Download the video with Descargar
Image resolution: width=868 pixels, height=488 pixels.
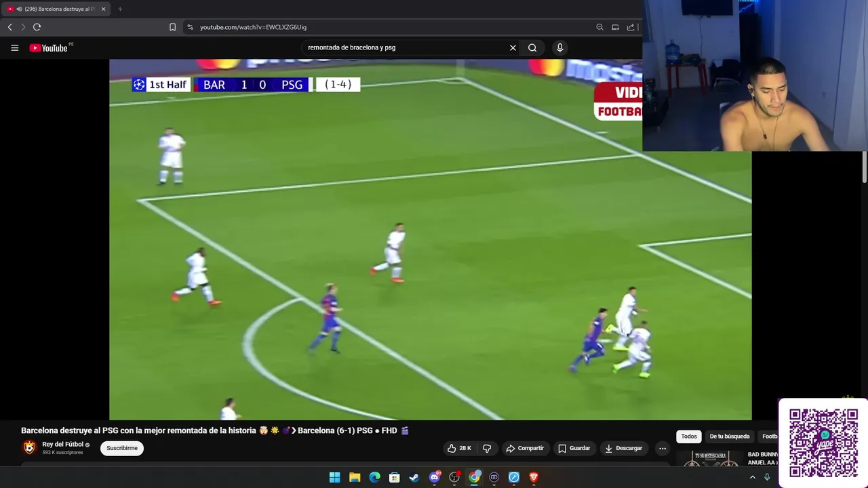pyautogui.click(x=623, y=448)
